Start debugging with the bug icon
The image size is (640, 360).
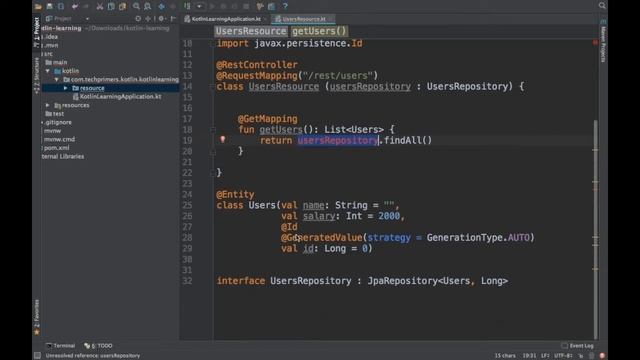tap(223, 6)
